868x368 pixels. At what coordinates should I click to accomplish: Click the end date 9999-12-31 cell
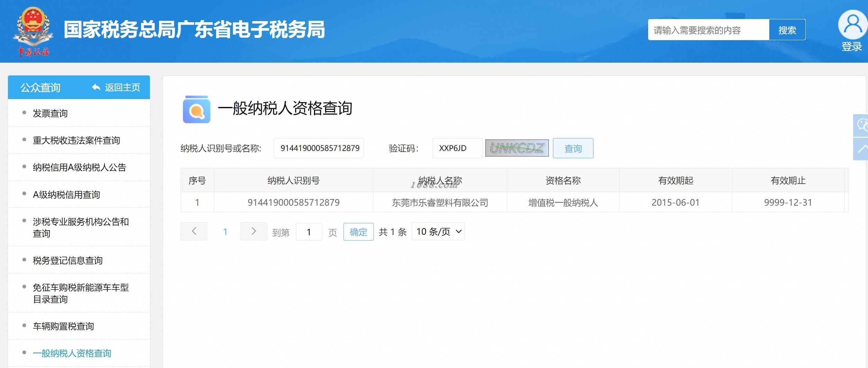point(788,202)
